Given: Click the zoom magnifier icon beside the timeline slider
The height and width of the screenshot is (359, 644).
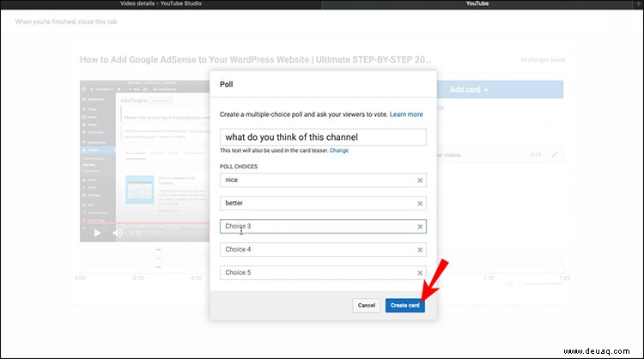Looking at the screenshot, I should pyautogui.click(x=509, y=283).
